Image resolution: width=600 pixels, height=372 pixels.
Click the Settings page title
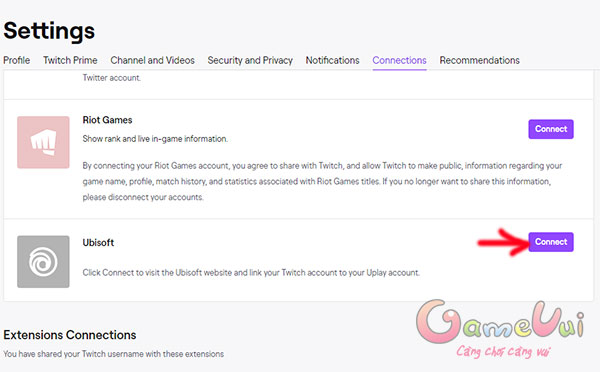click(49, 31)
